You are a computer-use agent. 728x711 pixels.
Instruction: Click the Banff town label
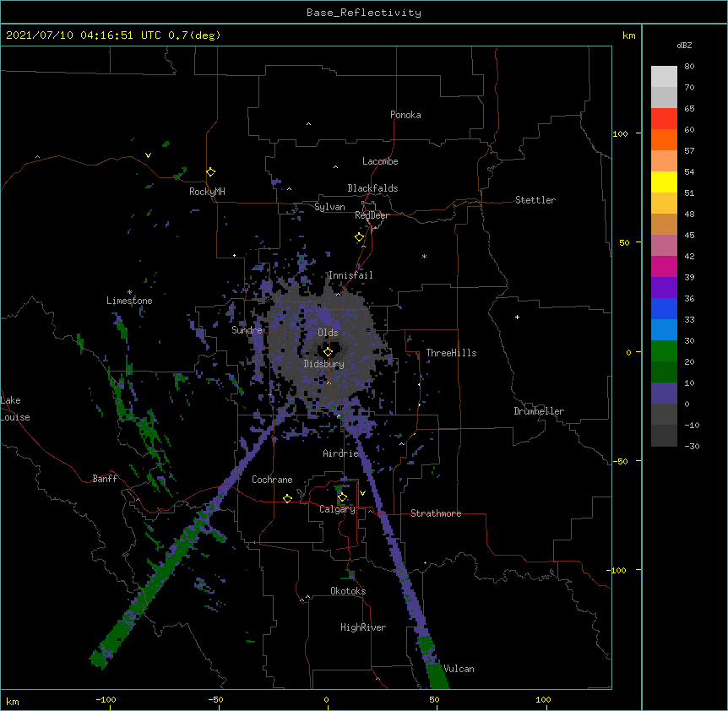coord(105,479)
